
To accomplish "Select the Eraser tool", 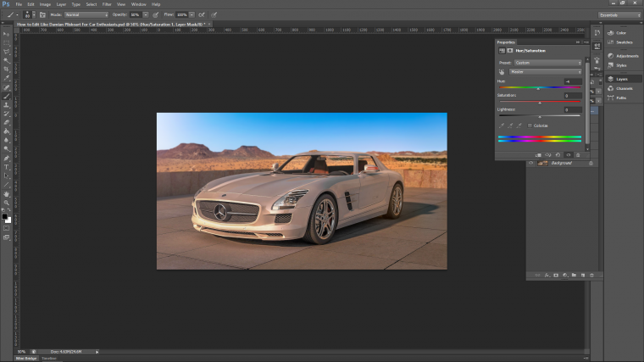I will pos(6,122).
